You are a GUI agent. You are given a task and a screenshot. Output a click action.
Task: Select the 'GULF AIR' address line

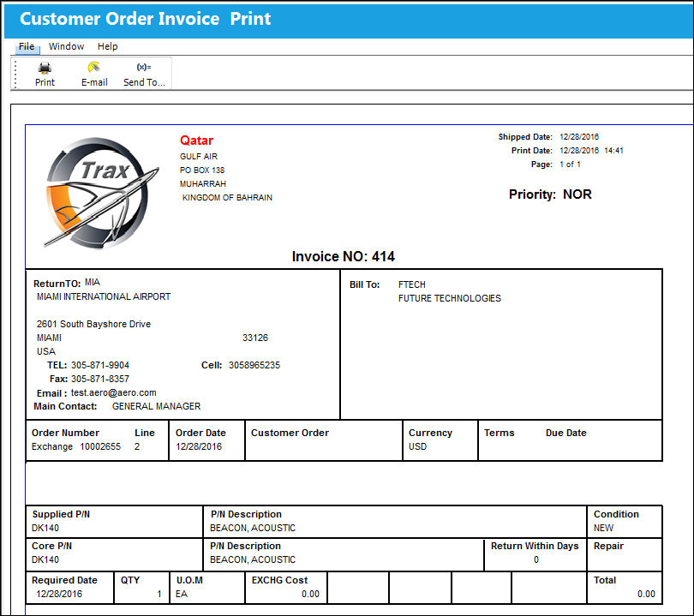click(x=199, y=156)
